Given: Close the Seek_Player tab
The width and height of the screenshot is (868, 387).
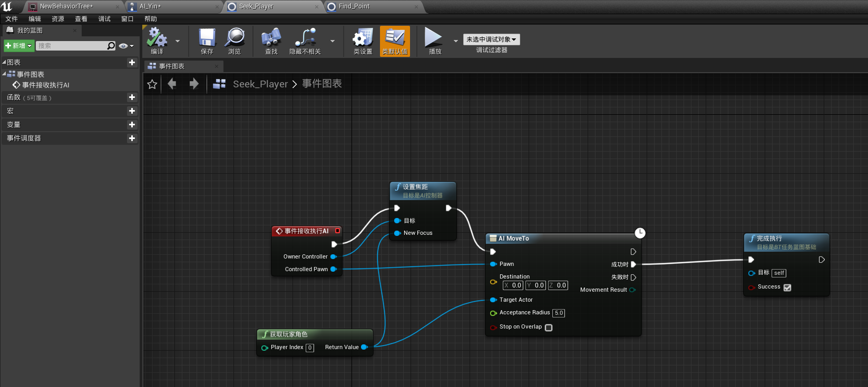Looking at the screenshot, I should (316, 7).
